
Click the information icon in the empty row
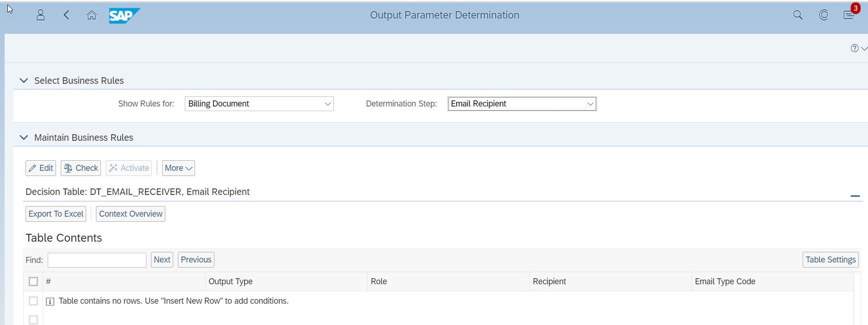(x=50, y=301)
